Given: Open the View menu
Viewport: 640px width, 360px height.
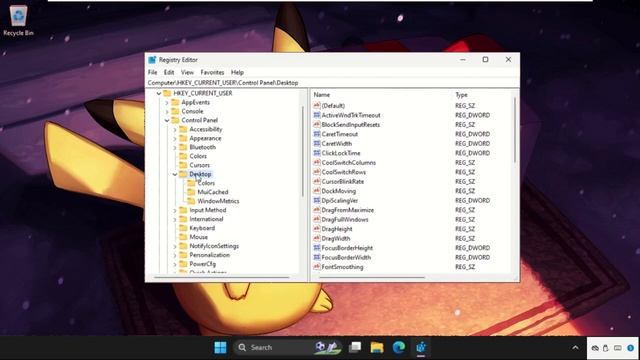Looking at the screenshot, I should 187,72.
